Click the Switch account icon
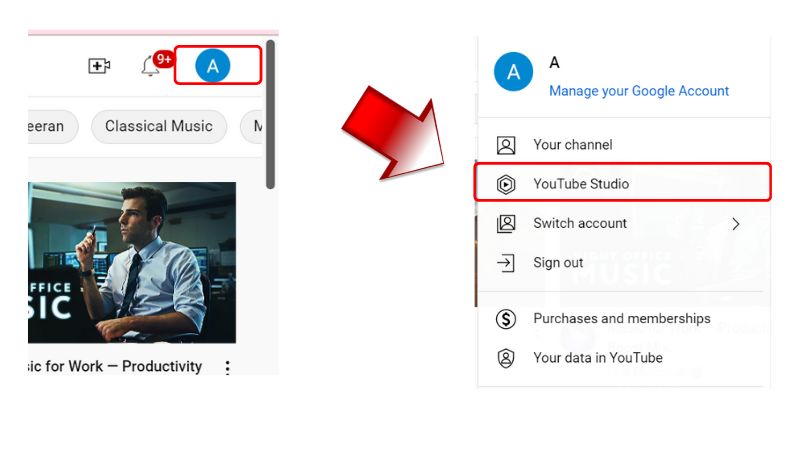The width and height of the screenshot is (800, 450). click(x=506, y=224)
